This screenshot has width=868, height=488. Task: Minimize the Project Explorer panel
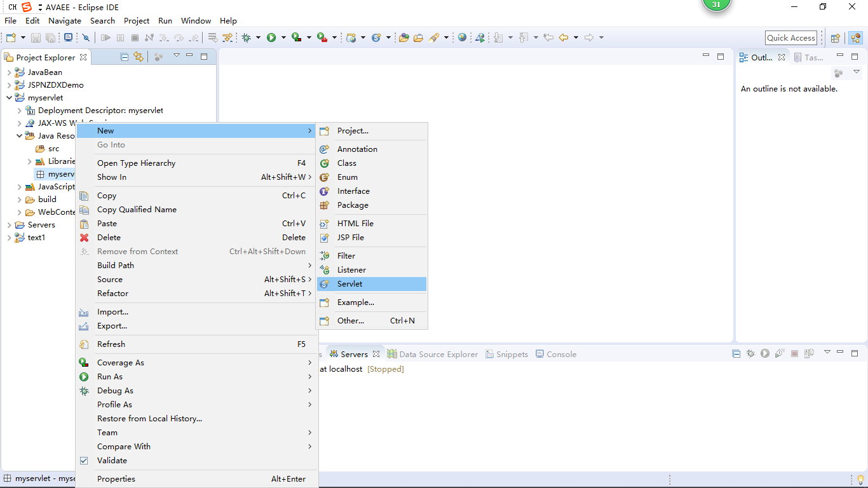(x=189, y=56)
